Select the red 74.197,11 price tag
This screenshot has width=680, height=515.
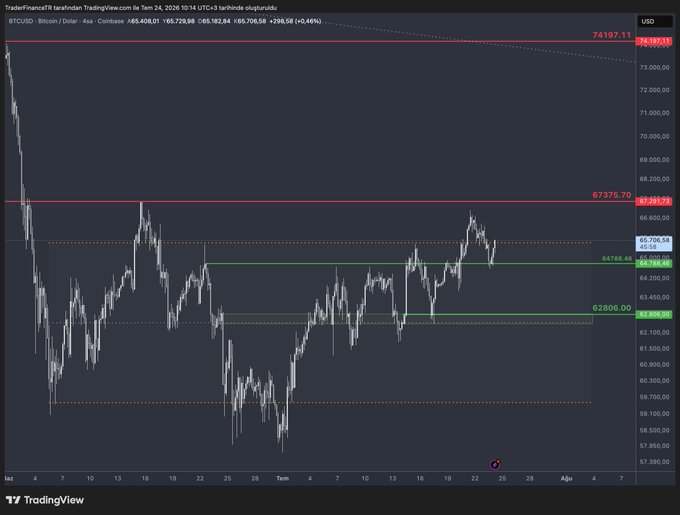tap(654, 41)
